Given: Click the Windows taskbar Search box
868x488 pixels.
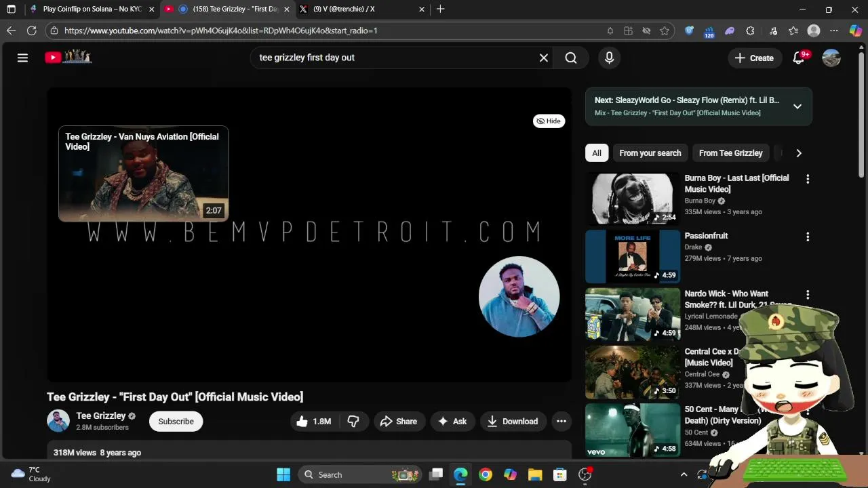Looking at the screenshot, I should 359,474.
